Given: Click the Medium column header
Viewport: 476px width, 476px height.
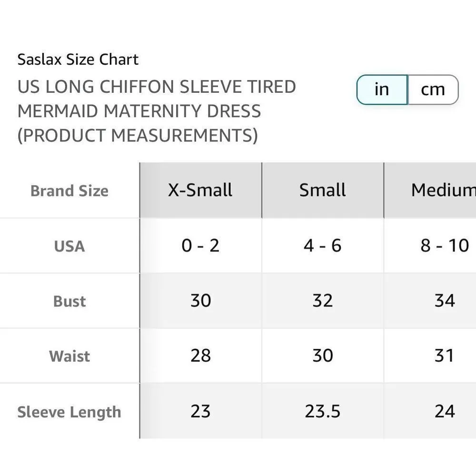Looking at the screenshot, I should pyautogui.click(x=442, y=190).
